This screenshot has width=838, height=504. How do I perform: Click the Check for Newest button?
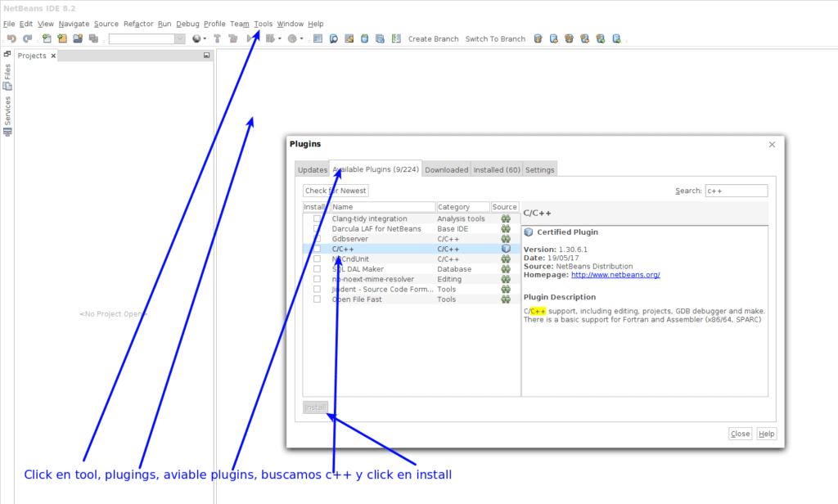tap(336, 191)
